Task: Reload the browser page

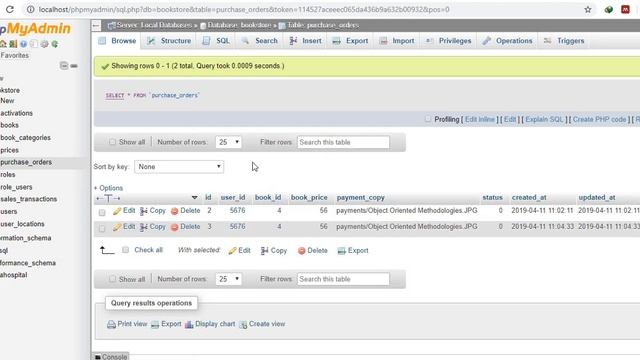Action: (x=9, y=9)
